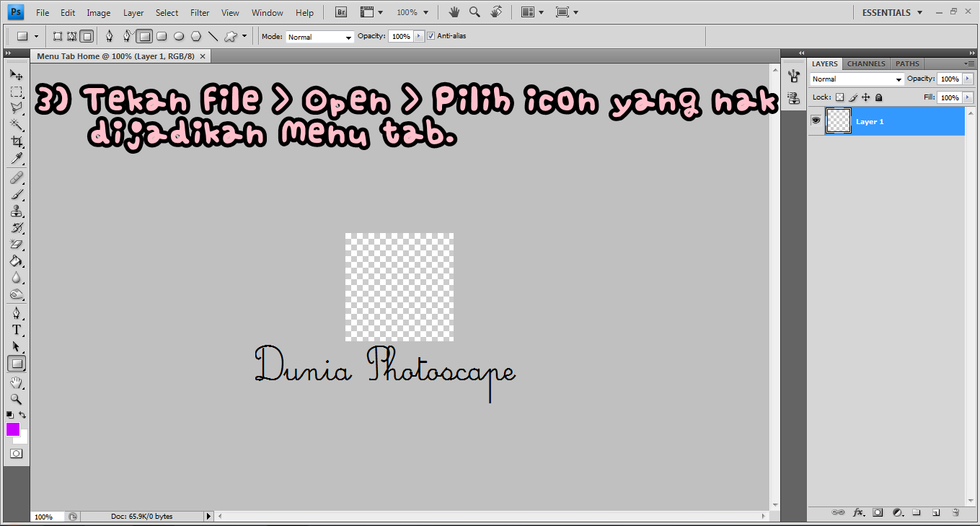Select the Hand tool in toolbox
980x526 pixels.
[x=16, y=382]
